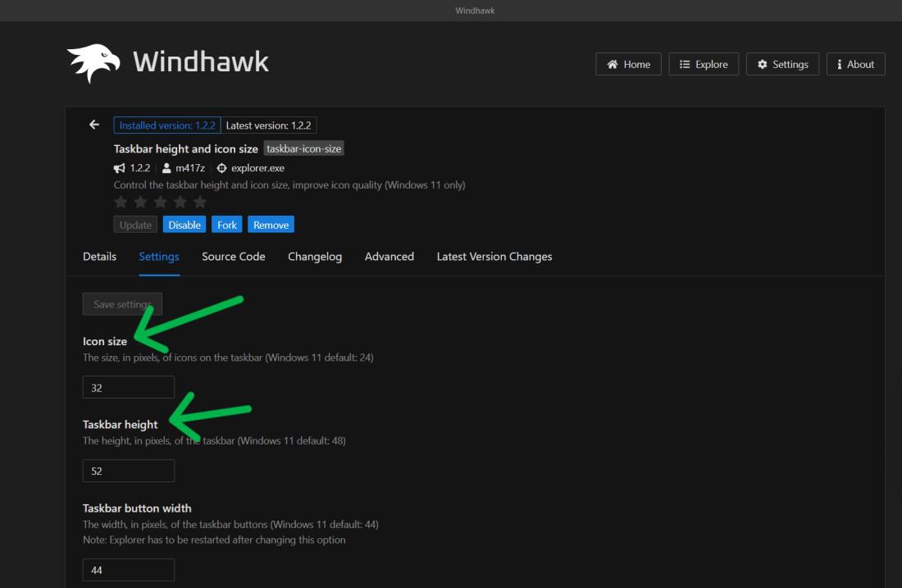The height and width of the screenshot is (588, 902).
Task: Click the back arrow icon
Action: [x=94, y=125]
